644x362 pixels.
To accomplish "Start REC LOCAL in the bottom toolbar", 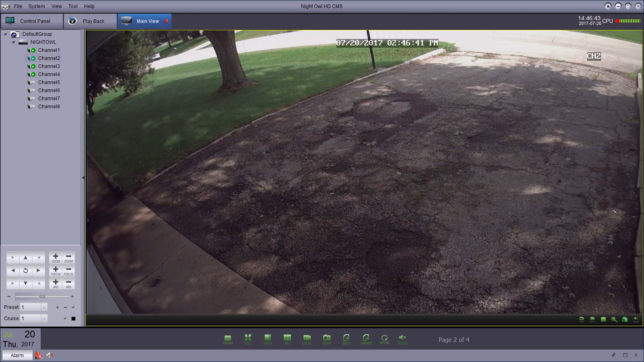I will (307, 339).
